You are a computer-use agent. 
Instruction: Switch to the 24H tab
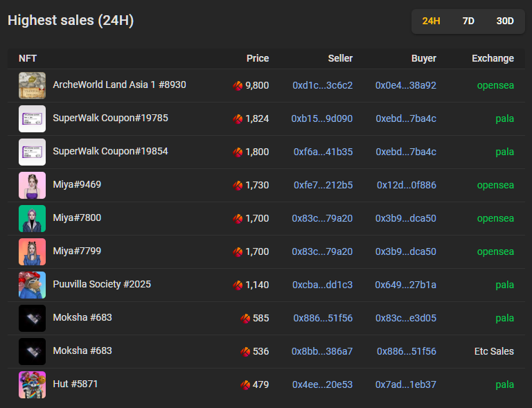pos(431,21)
